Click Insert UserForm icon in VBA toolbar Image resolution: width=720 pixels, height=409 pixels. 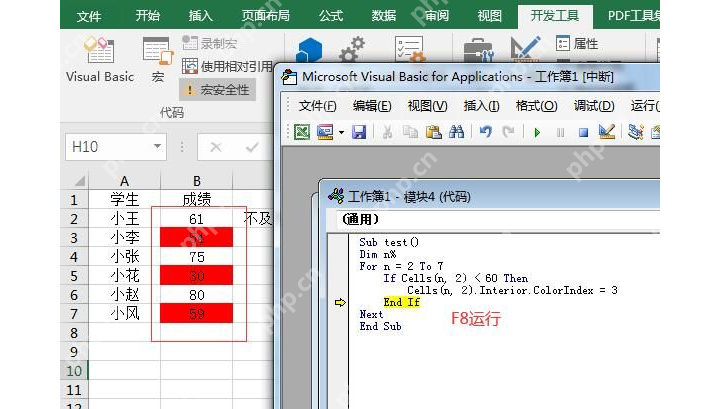pos(325,132)
